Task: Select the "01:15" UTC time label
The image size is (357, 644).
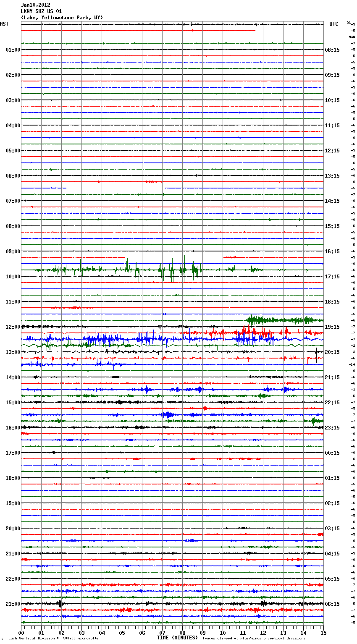Action: pyautogui.click(x=332, y=478)
